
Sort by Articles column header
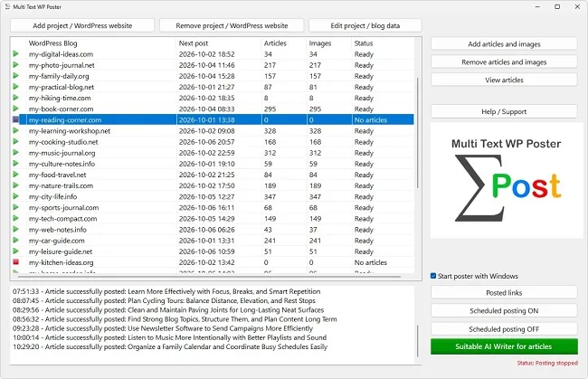click(x=275, y=43)
